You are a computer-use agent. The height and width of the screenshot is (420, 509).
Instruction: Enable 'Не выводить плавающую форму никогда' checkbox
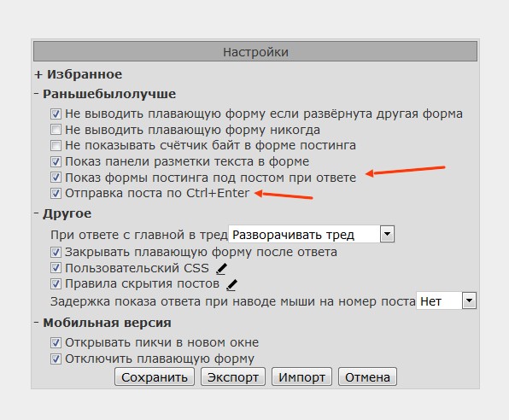pyautogui.click(x=56, y=130)
